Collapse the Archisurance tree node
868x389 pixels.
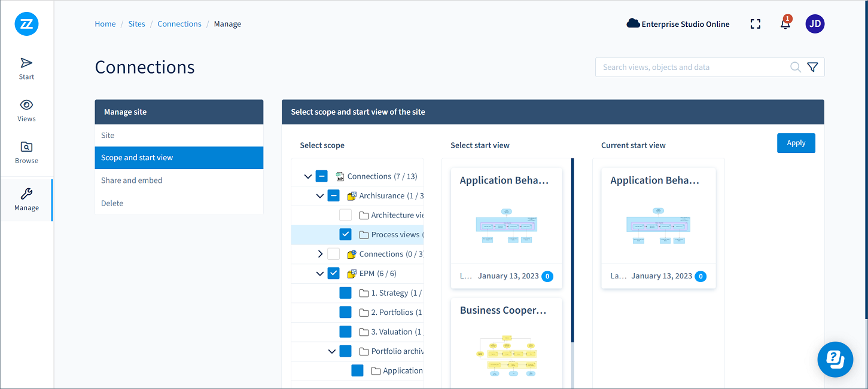320,196
